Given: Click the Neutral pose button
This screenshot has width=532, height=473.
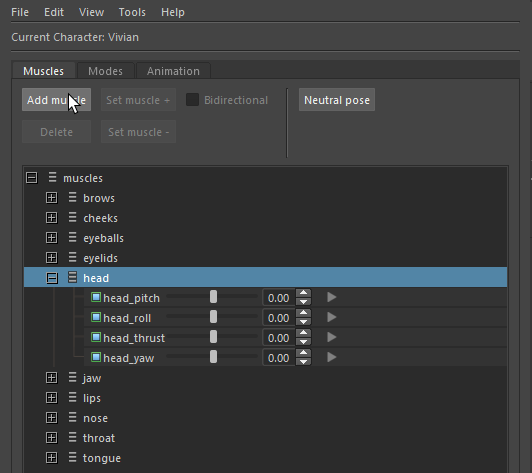Looking at the screenshot, I should pyautogui.click(x=337, y=100).
